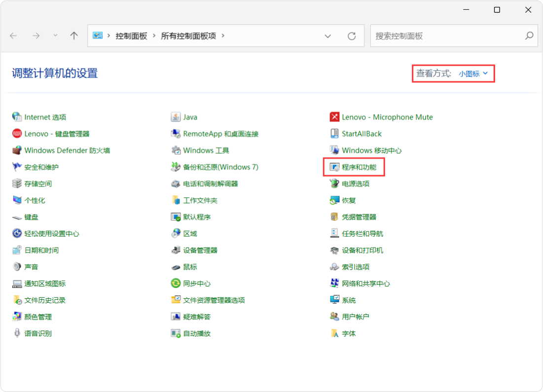The width and height of the screenshot is (543, 392).
Task: Click the 程序和功能 icon
Action: (x=334, y=167)
